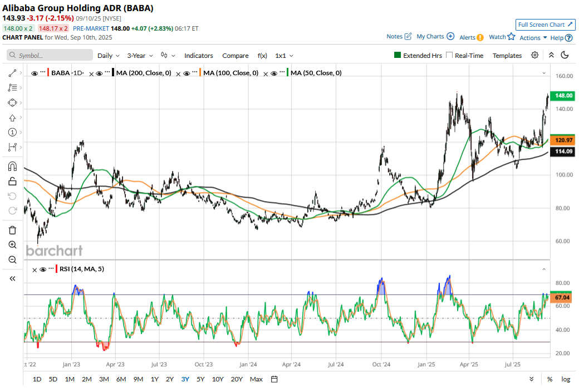
Task: Select the Max time range
Action: [x=256, y=379]
